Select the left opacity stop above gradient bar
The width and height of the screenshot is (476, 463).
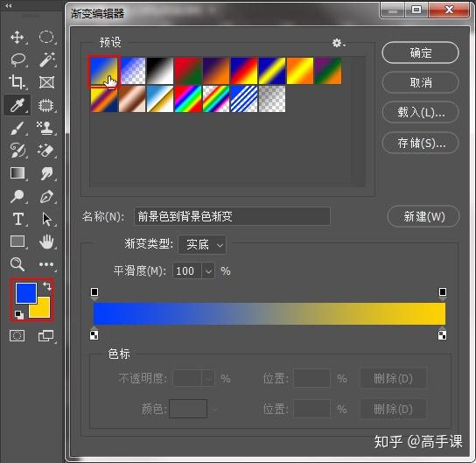tap(94, 293)
